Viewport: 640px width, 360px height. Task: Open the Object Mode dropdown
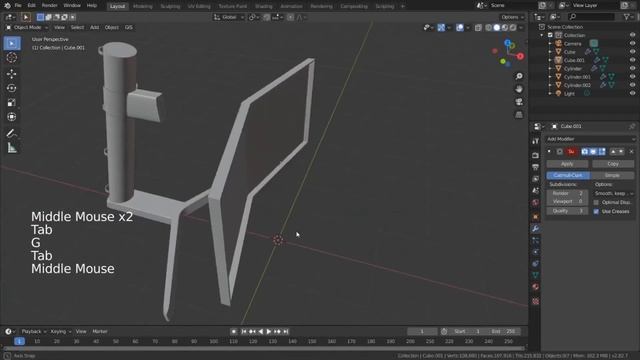point(27,27)
